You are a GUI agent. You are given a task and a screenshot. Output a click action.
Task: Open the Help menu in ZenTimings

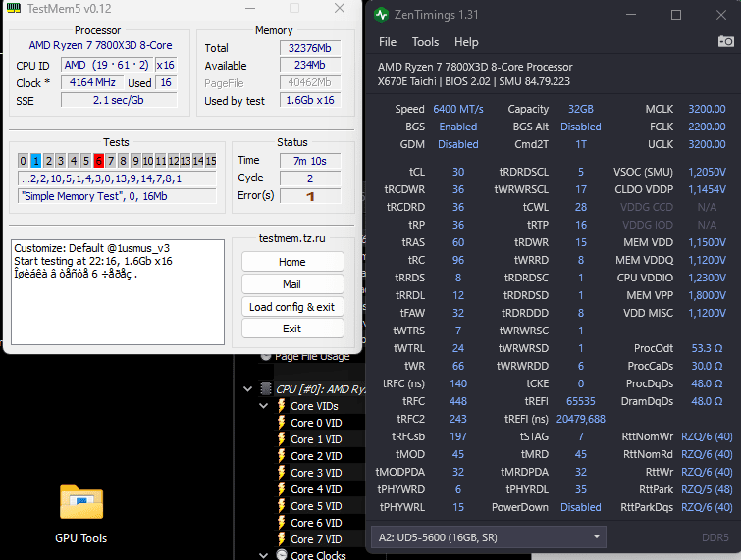466,42
